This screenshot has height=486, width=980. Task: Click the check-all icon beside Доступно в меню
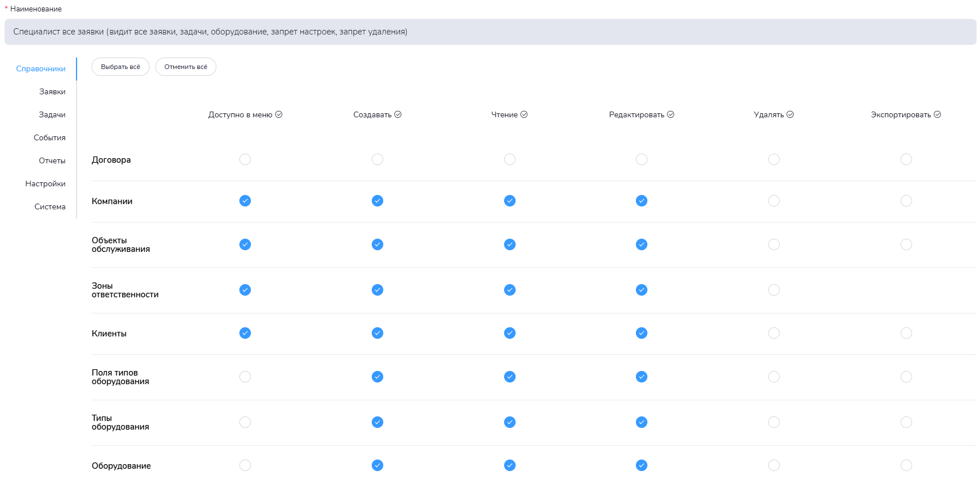click(279, 114)
